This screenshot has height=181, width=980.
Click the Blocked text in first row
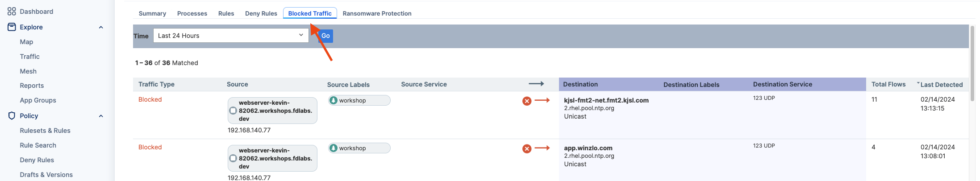point(150,99)
